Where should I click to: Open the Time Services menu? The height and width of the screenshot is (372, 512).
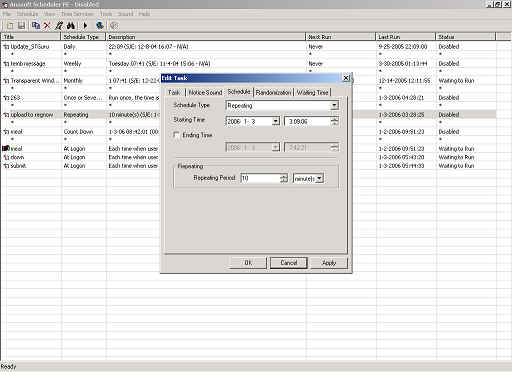[x=77, y=14]
